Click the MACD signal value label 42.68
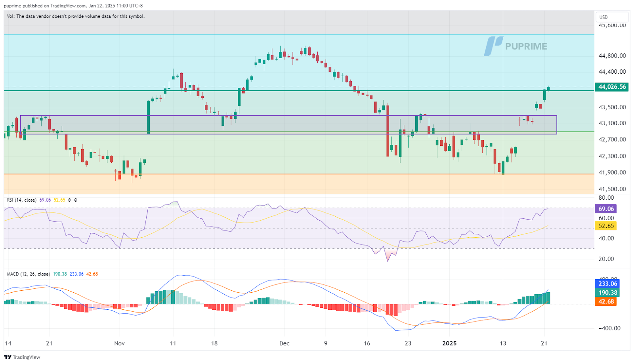Image resolution: width=634 pixels, height=364 pixels. tap(606, 301)
